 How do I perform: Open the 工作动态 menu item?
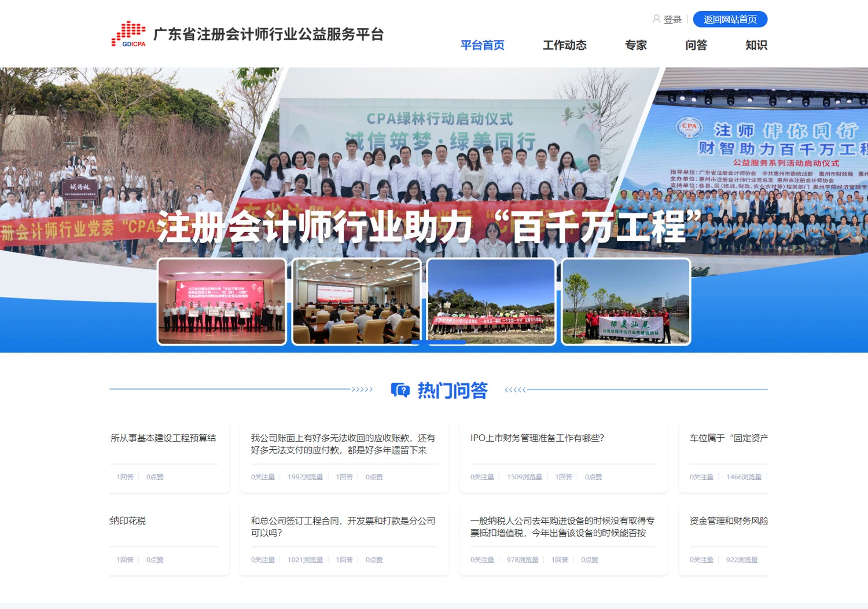tap(564, 45)
